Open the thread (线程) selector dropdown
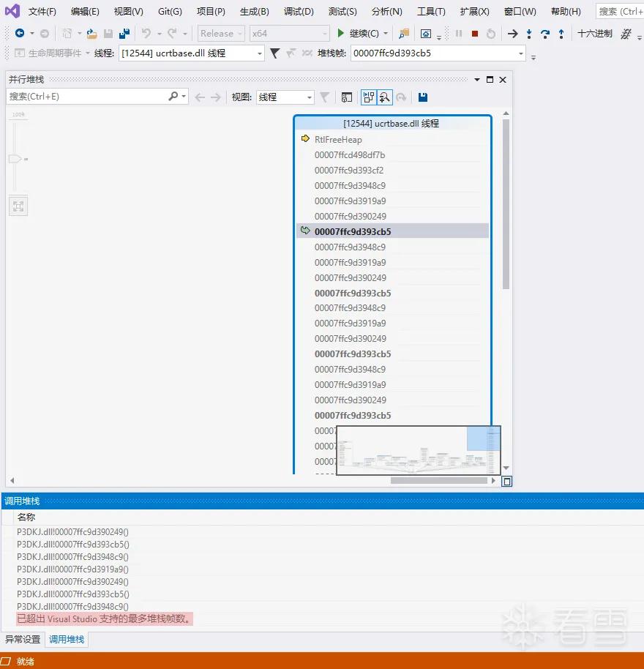The height and width of the screenshot is (669, 644). pyautogui.click(x=192, y=53)
